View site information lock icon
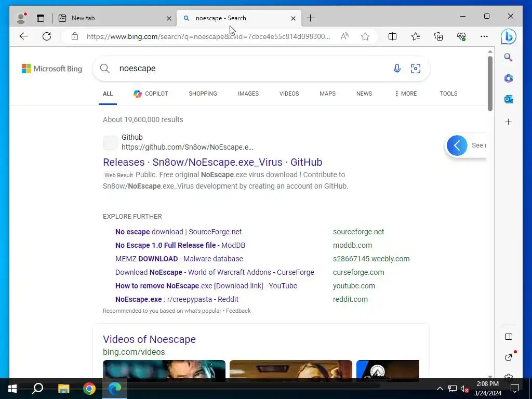 [x=75, y=36]
